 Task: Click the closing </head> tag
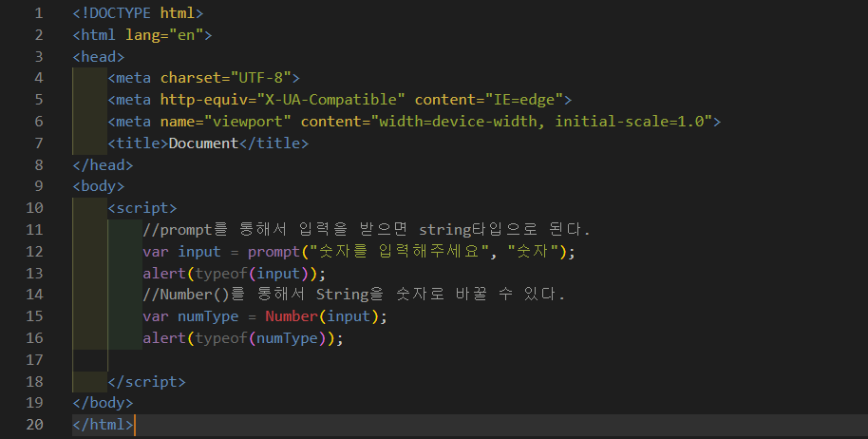click(x=103, y=165)
